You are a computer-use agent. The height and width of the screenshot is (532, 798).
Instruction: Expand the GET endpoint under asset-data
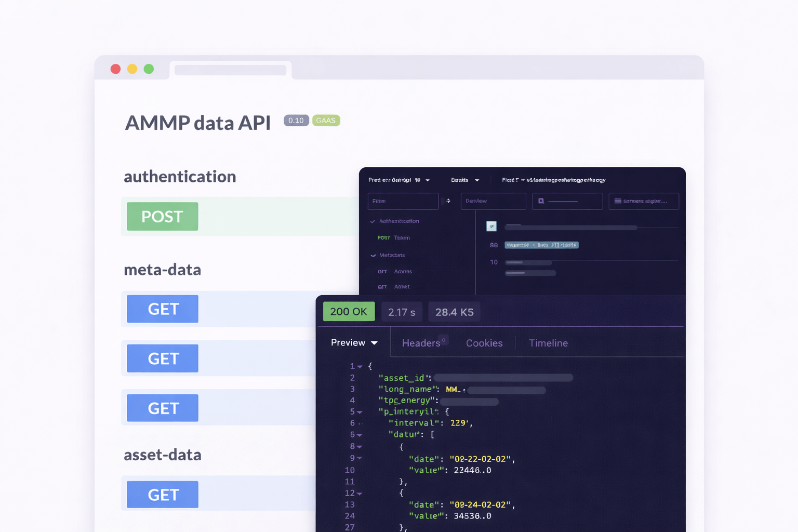162,494
